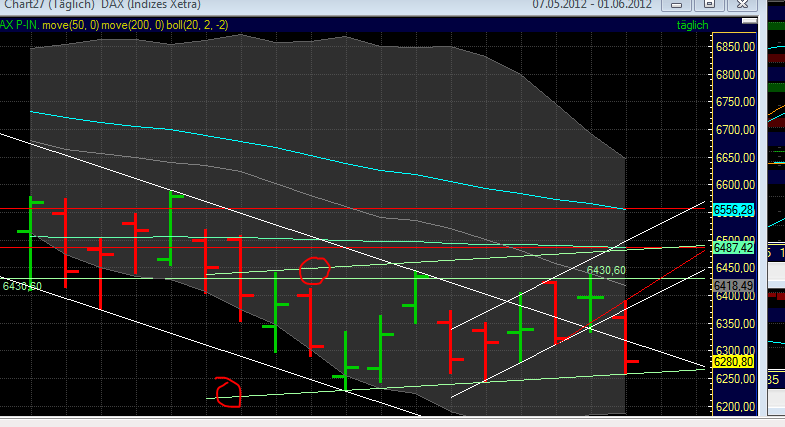Maximize the Chart27 DAX chart window
The height and width of the screenshot is (427, 785).
click(709, 5)
